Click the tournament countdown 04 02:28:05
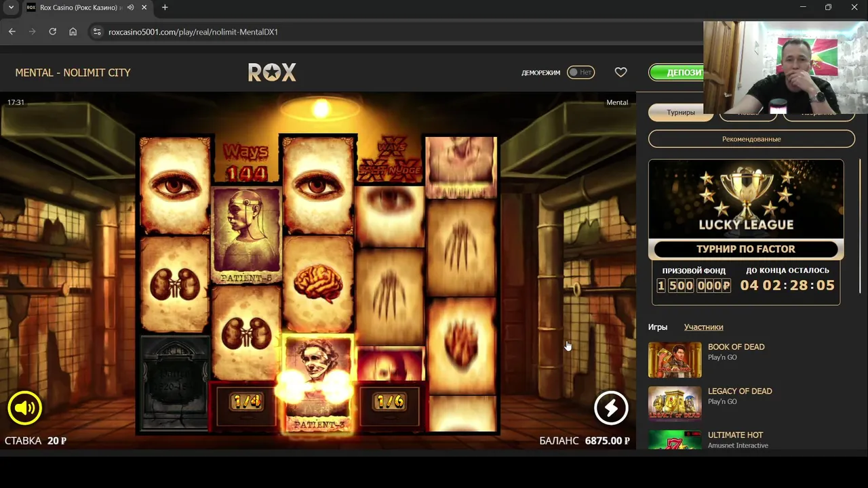The height and width of the screenshot is (488, 868). 787,285
